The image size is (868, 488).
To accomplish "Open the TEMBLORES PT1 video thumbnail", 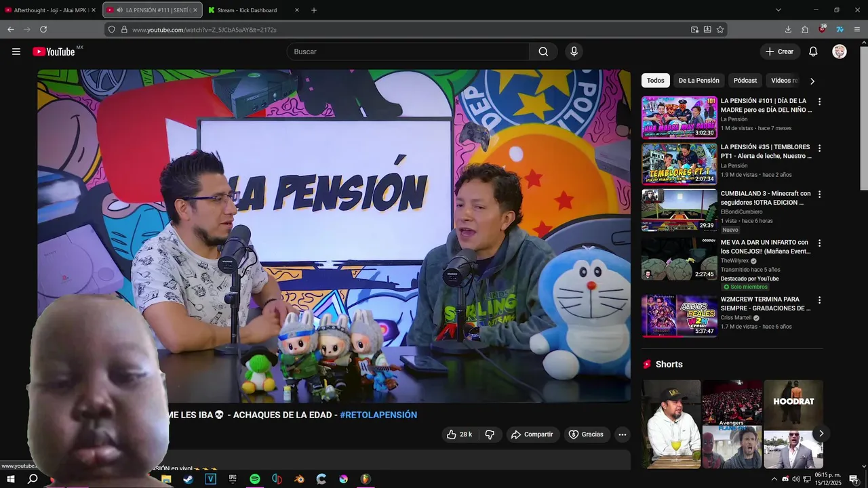I will (679, 163).
